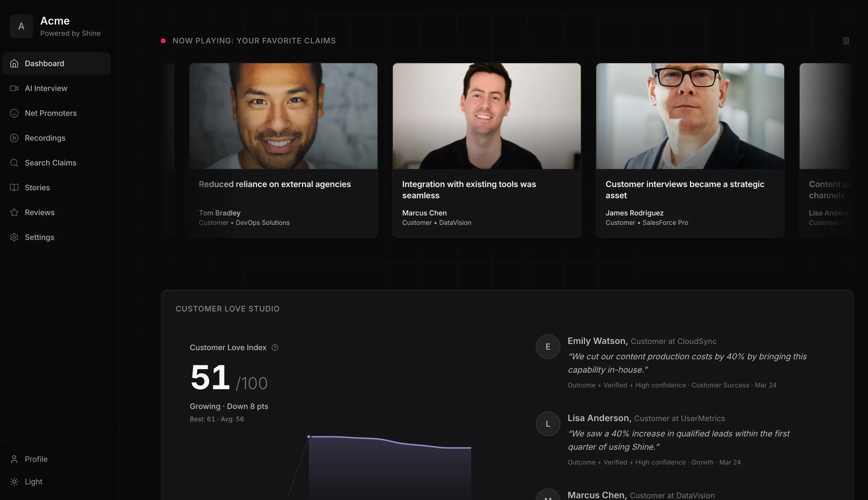Click the Recordings play-circle icon
Viewport: 868px width, 500px height.
tap(14, 138)
